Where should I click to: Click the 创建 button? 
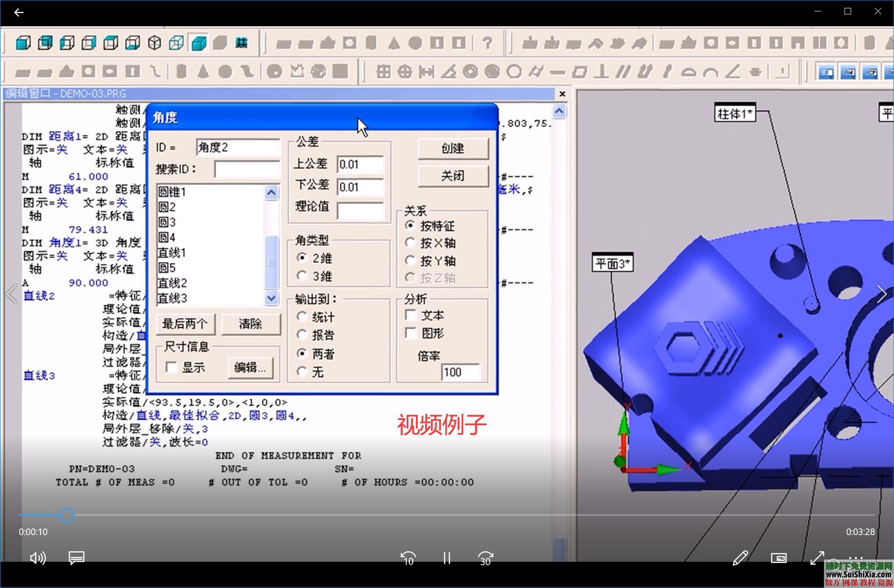[x=453, y=148]
